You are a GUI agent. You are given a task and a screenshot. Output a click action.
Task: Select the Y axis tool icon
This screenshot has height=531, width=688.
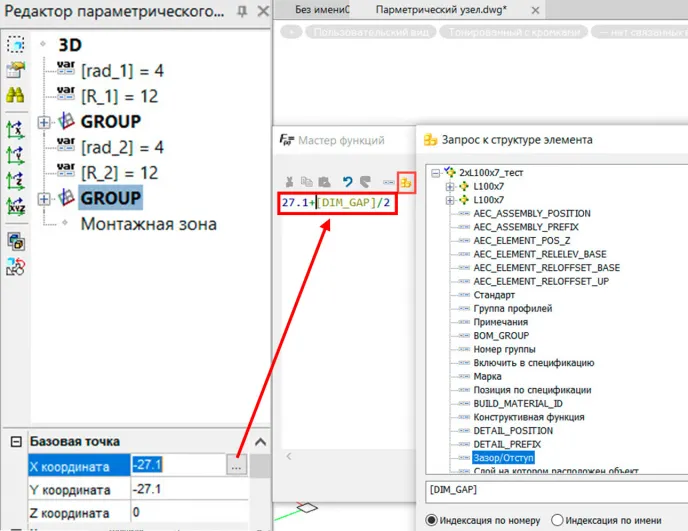tap(16, 155)
